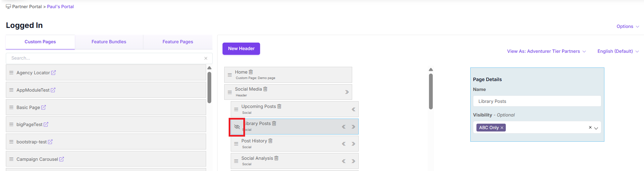Select the Upcoming Posts menu row

pos(295,109)
